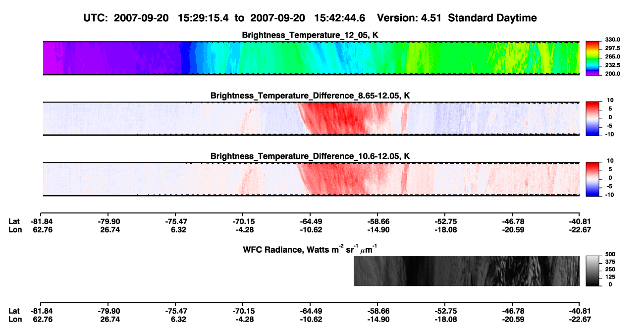Click latitude '-40.81' on the lower axis
Image resolution: width=644 pixels, height=330 pixels.
tap(580, 311)
